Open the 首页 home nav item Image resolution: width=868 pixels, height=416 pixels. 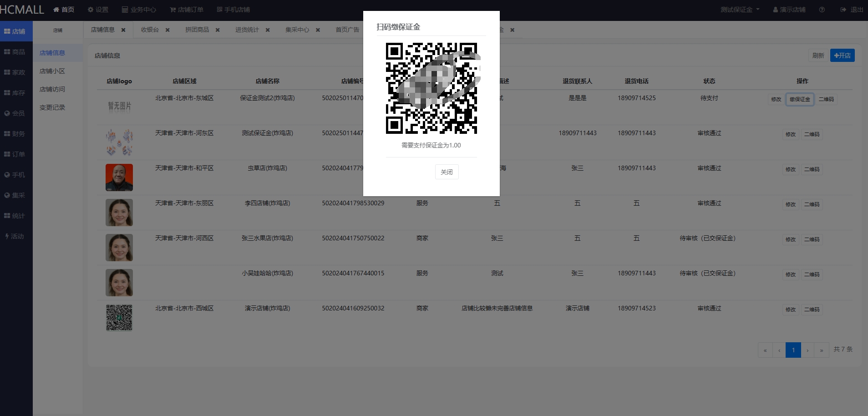pyautogui.click(x=64, y=10)
